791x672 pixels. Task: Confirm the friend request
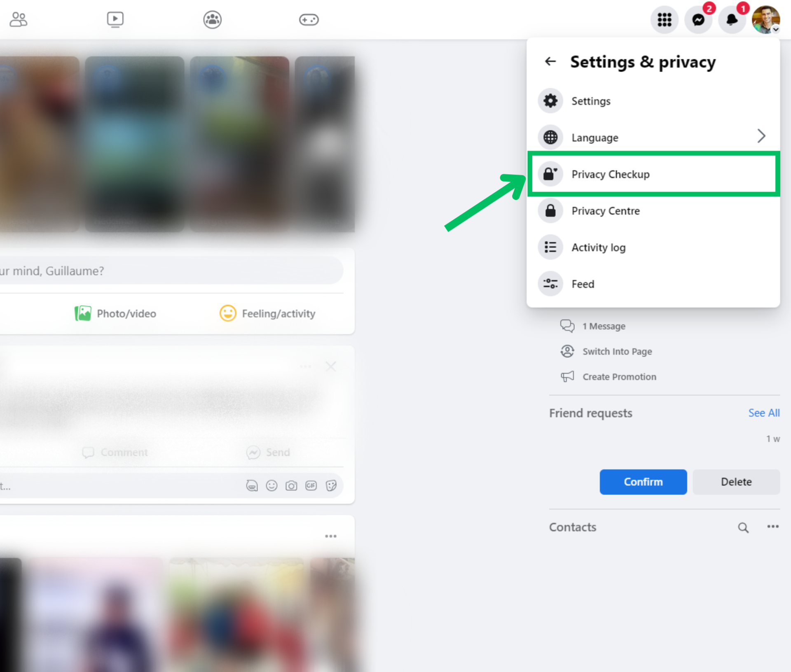643,482
